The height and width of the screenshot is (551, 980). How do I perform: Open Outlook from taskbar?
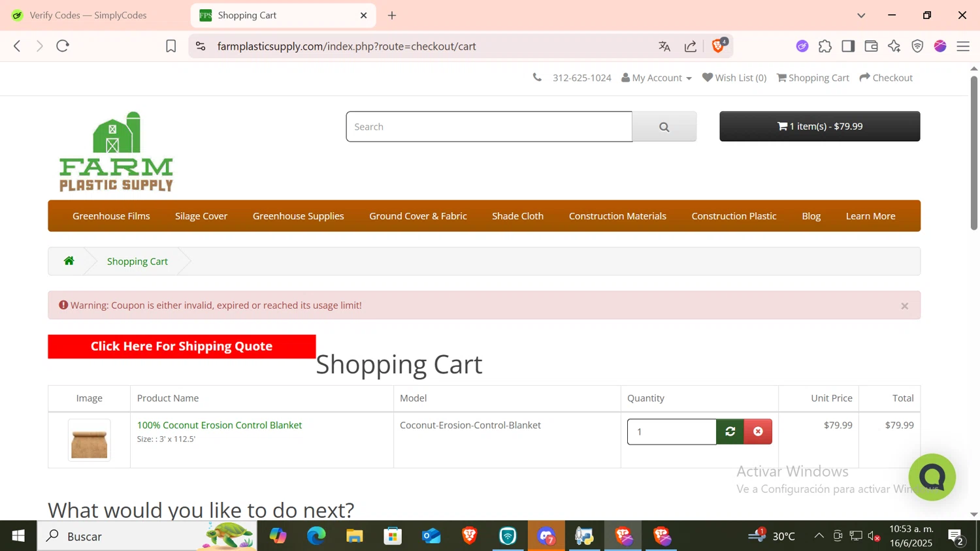point(431,536)
